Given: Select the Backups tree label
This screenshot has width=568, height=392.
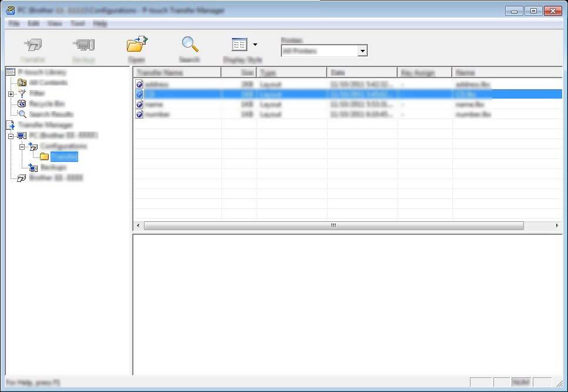Looking at the screenshot, I should (53, 168).
